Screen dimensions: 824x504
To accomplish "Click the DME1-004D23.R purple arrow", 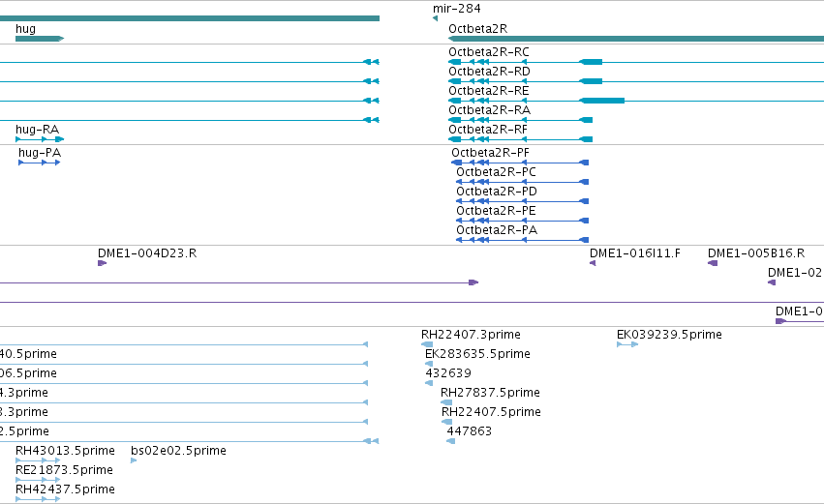I will click(102, 263).
